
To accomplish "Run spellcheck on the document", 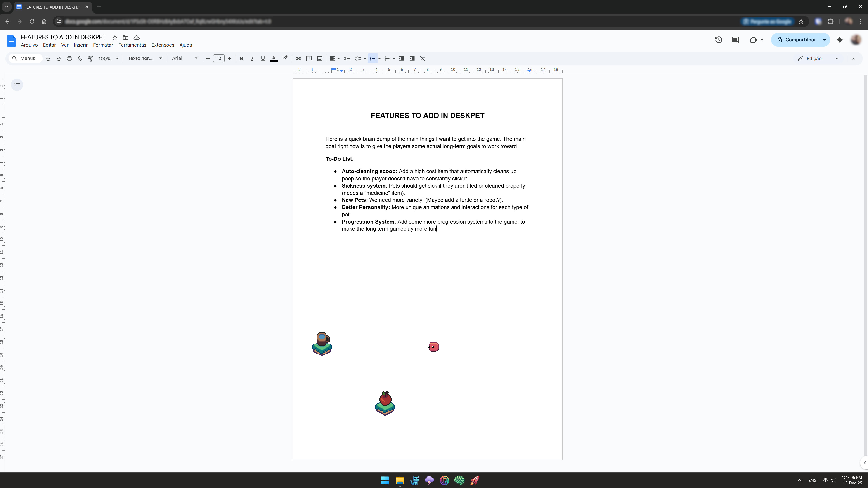I will click(80, 58).
